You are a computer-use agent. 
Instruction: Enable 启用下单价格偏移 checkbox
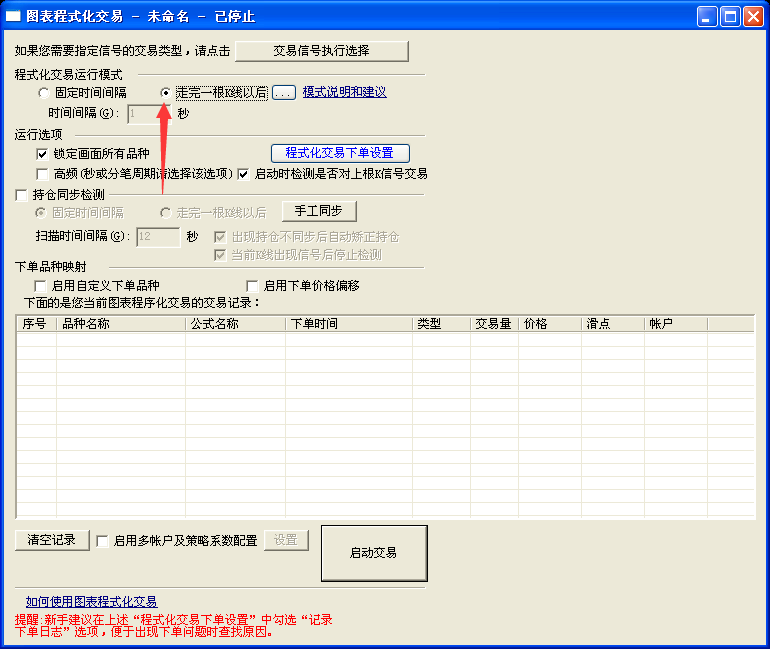point(252,286)
